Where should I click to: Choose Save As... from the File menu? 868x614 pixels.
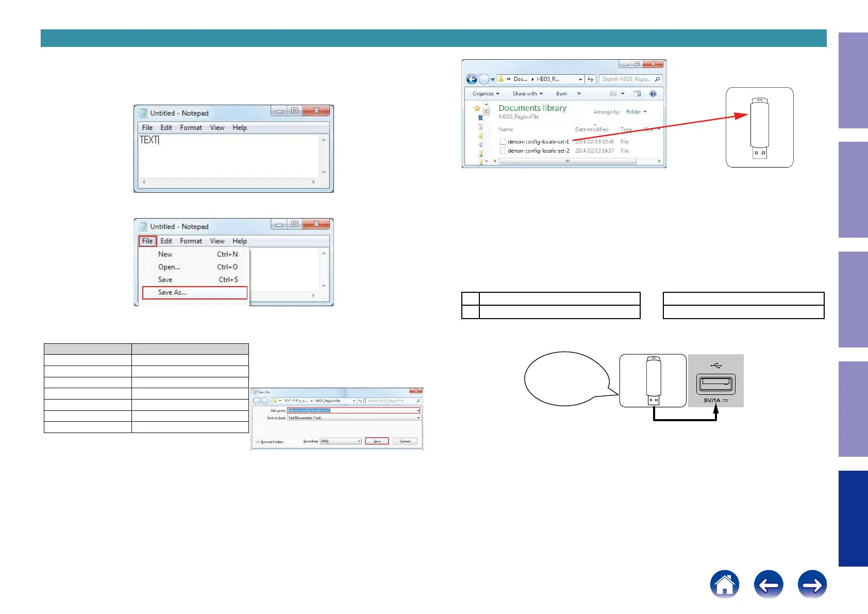pyautogui.click(x=195, y=292)
